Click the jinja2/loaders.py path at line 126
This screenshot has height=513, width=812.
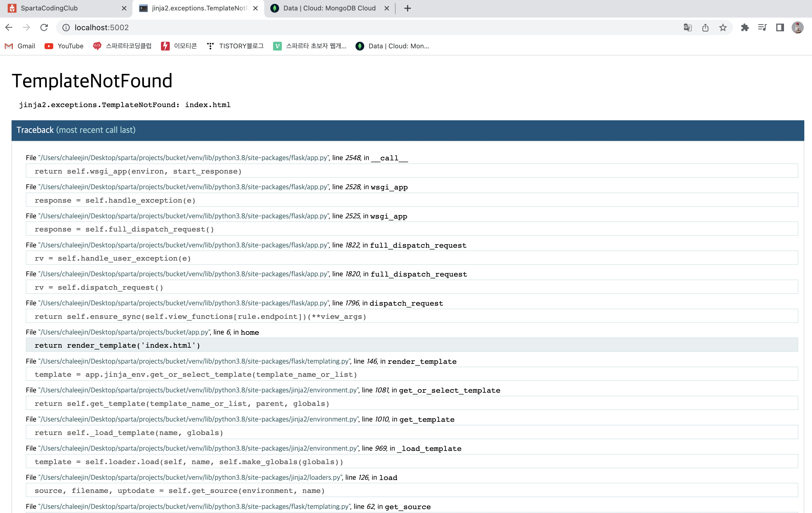coord(191,477)
